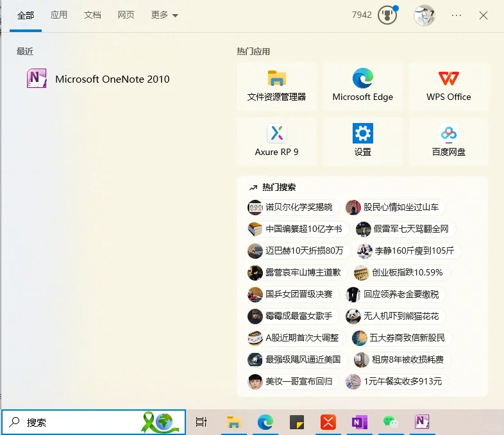
Task: Expand the 更多 dropdown
Action: click(x=164, y=15)
